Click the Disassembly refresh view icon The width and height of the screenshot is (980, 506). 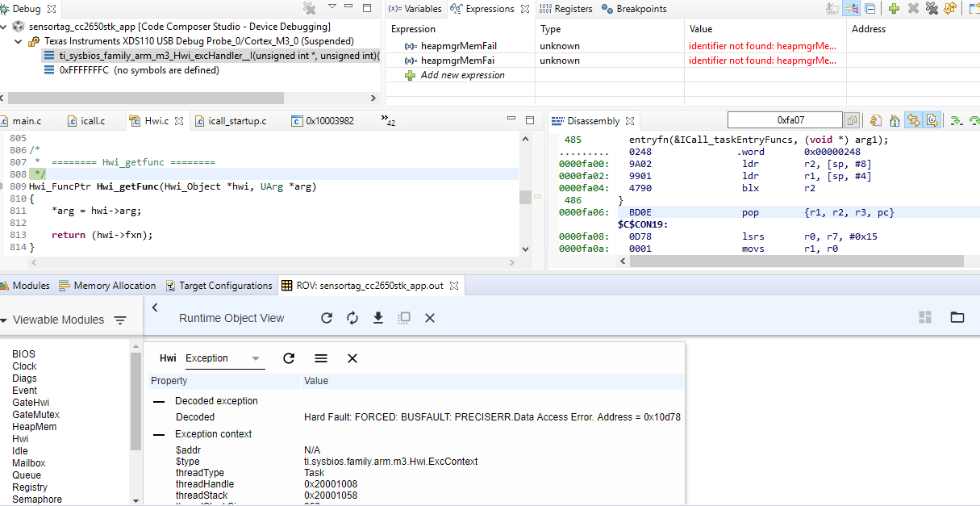875,120
